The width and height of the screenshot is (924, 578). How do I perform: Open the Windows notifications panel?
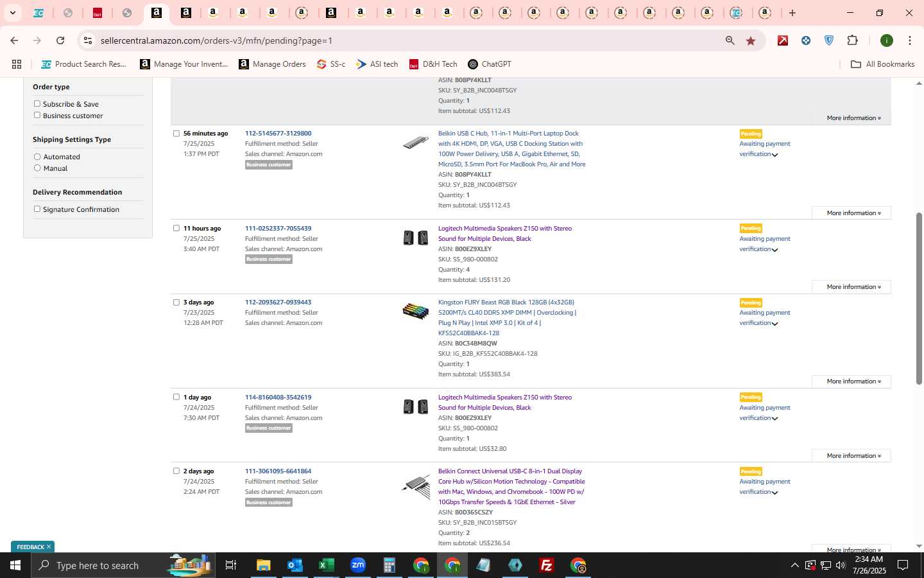(x=903, y=565)
